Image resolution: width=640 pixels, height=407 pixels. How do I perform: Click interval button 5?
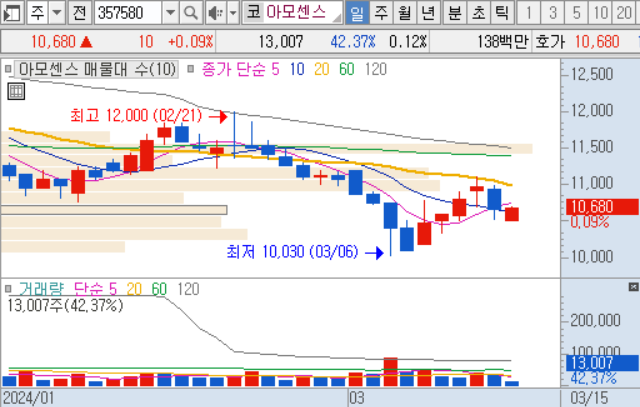[x=576, y=13]
